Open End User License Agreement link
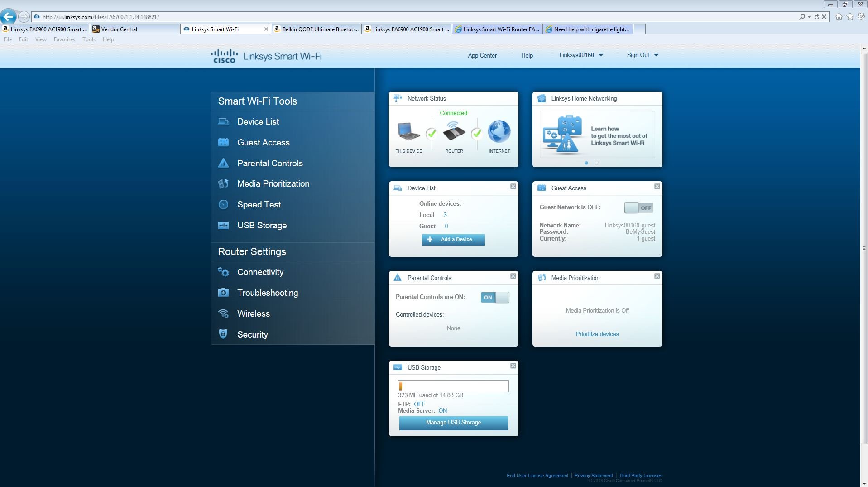The image size is (868, 487). [x=537, y=476]
